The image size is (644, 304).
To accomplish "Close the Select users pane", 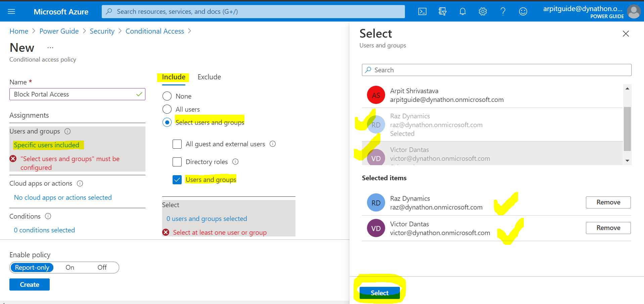I will click(626, 34).
